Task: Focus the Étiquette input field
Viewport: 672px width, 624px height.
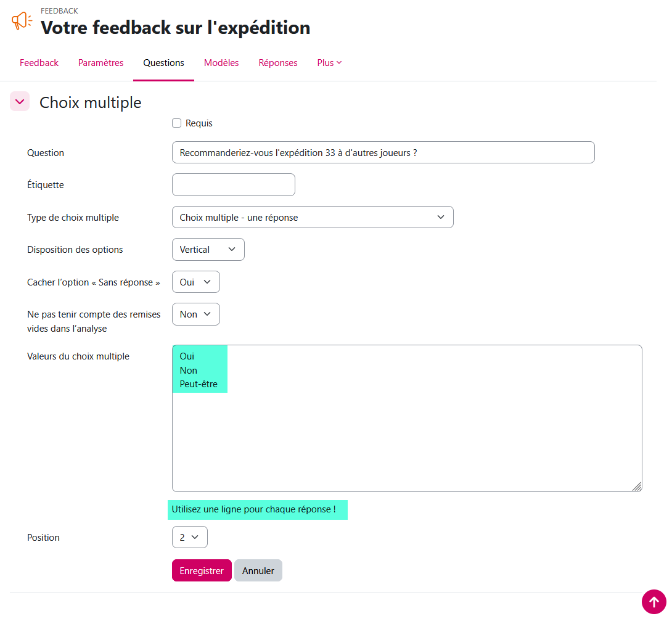Action: point(233,185)
